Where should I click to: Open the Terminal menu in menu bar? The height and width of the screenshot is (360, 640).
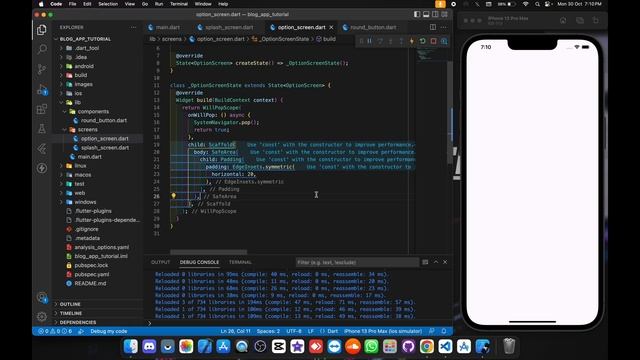tap(179, 4)
